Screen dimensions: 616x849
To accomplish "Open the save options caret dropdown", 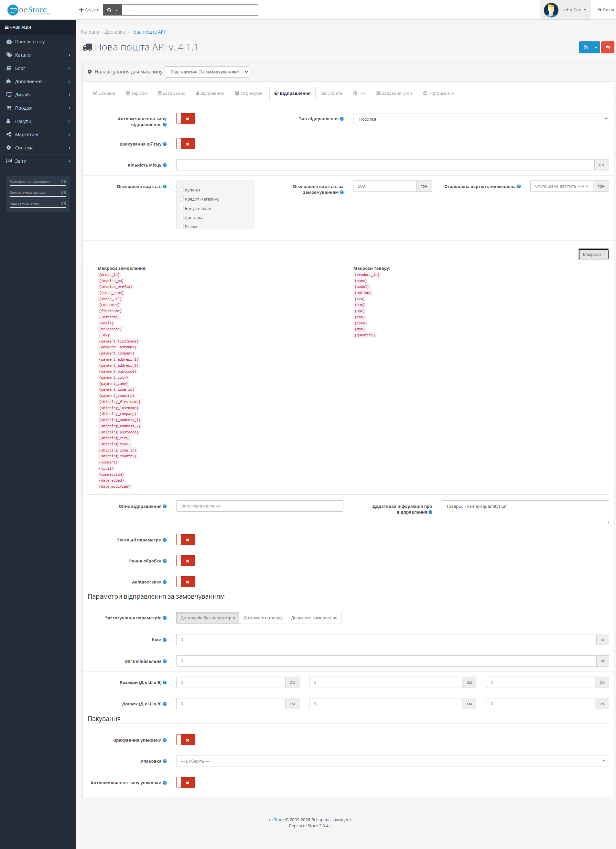I will tap(596, 48).
